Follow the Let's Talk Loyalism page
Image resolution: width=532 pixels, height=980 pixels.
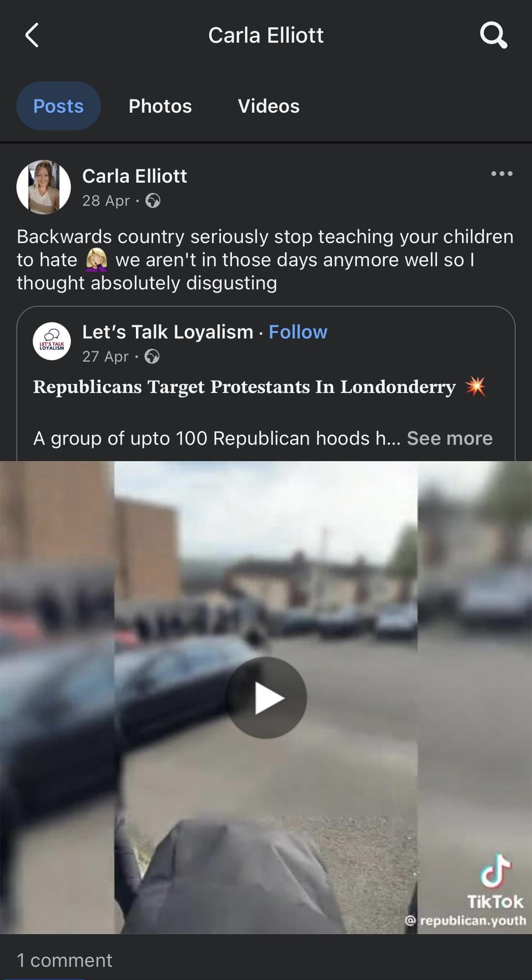(298, 332)
